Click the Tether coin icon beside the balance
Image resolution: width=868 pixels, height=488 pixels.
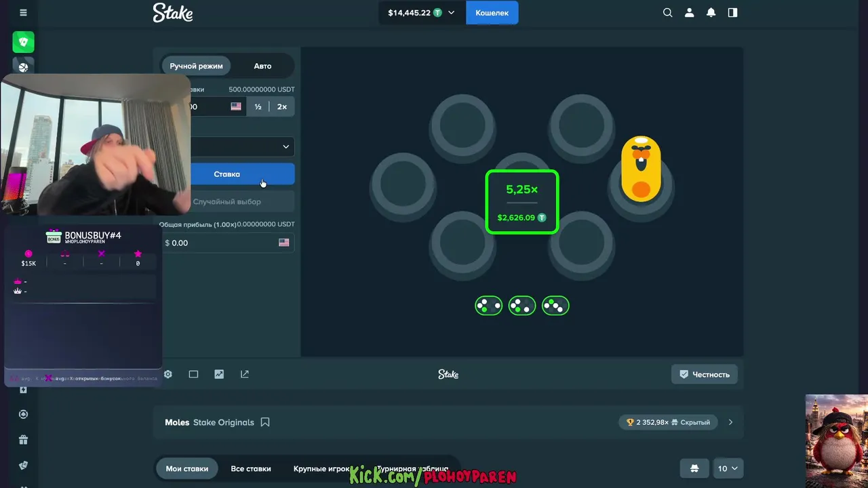pyautogui.click(x=437, y=13)
